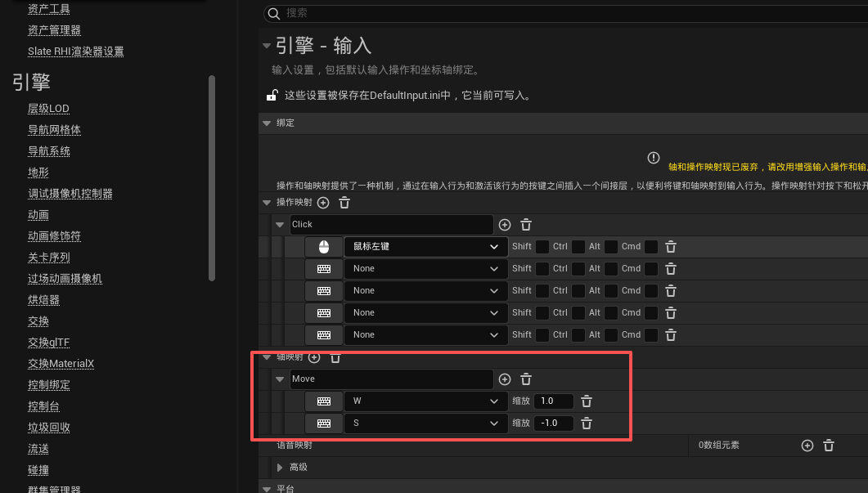This screenshot has height=493, width=868.
Task: Open 资产管理器 settings in the sidebar
Action: point(54,30)
